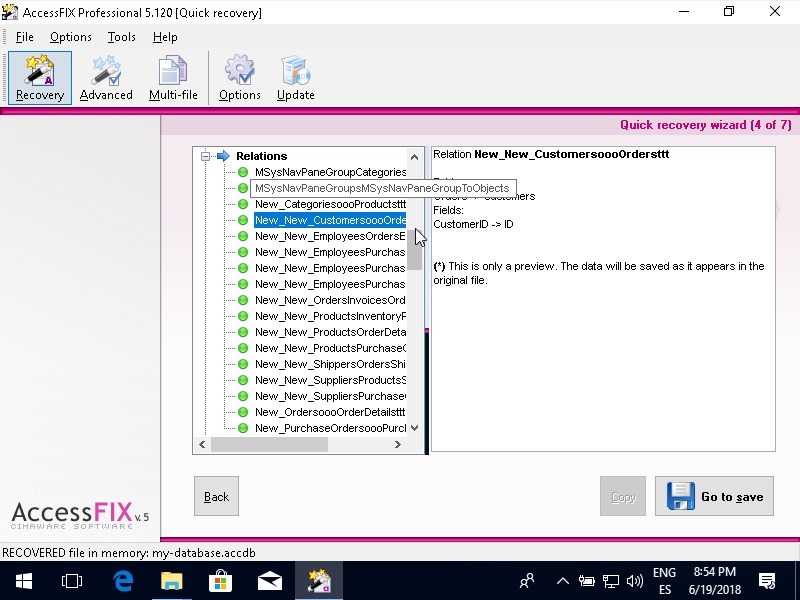Click the Back button
800x600 pixels.
[216, 496]
